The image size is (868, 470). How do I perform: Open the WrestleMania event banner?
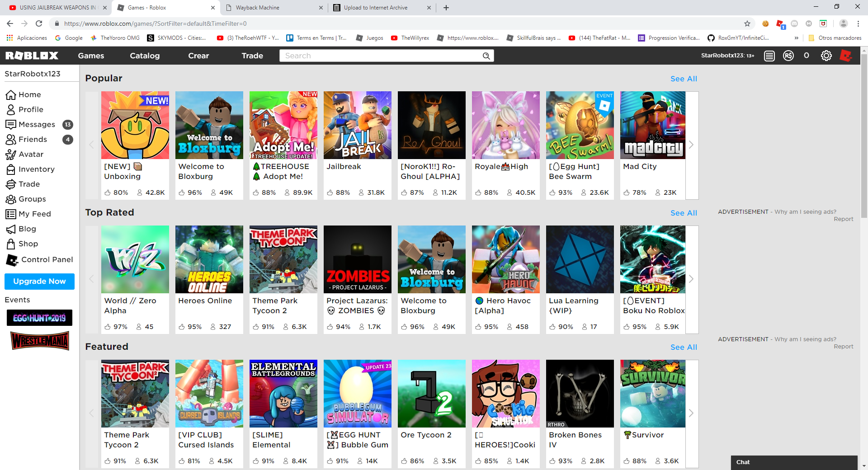click(40, 341)
